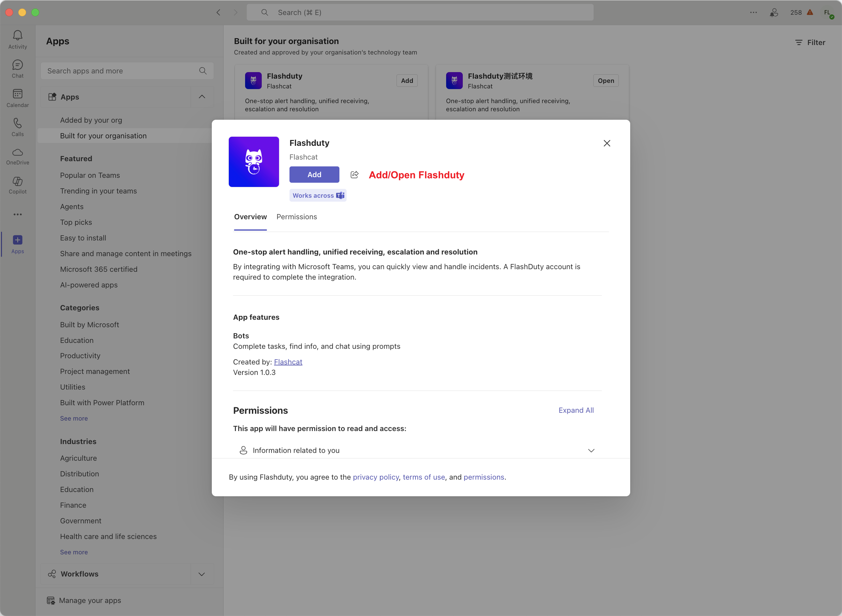
Task: Switch to the Overview tab
Action: 250,217
